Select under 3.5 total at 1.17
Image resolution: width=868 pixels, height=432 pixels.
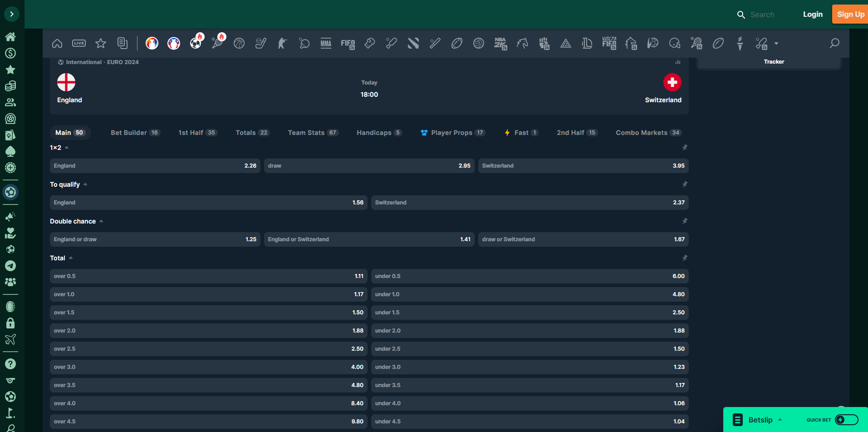coord(530,385)
